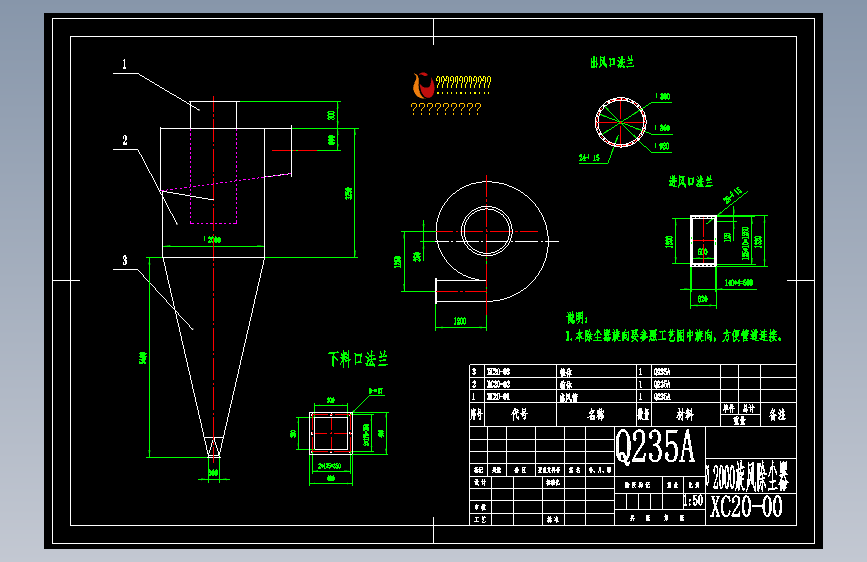Select callout number '3' at the cone leader

125,261
